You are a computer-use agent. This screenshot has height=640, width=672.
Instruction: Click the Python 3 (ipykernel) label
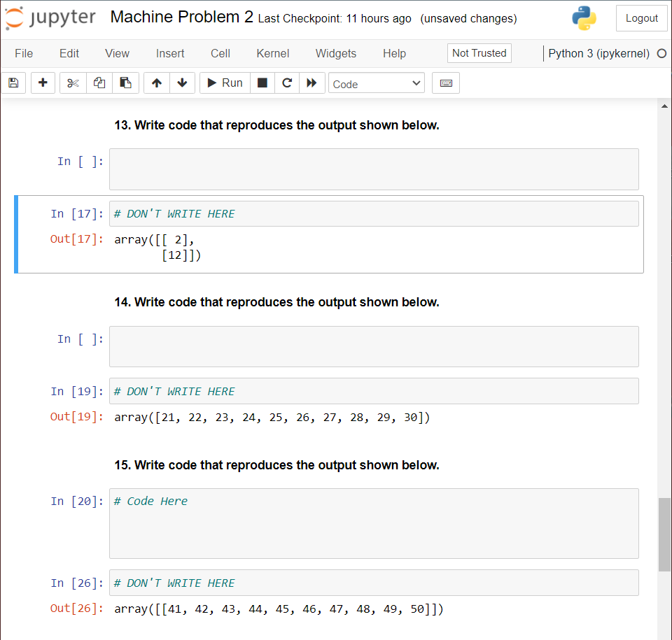598,54
